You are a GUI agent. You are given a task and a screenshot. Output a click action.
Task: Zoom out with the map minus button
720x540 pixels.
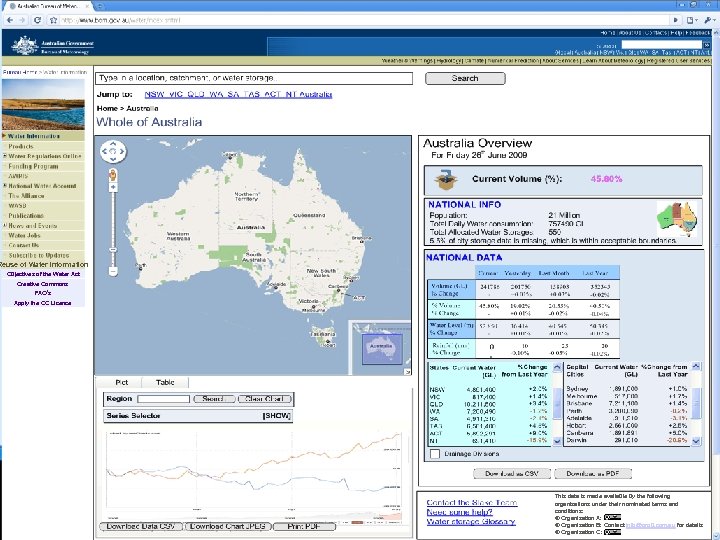113,271
